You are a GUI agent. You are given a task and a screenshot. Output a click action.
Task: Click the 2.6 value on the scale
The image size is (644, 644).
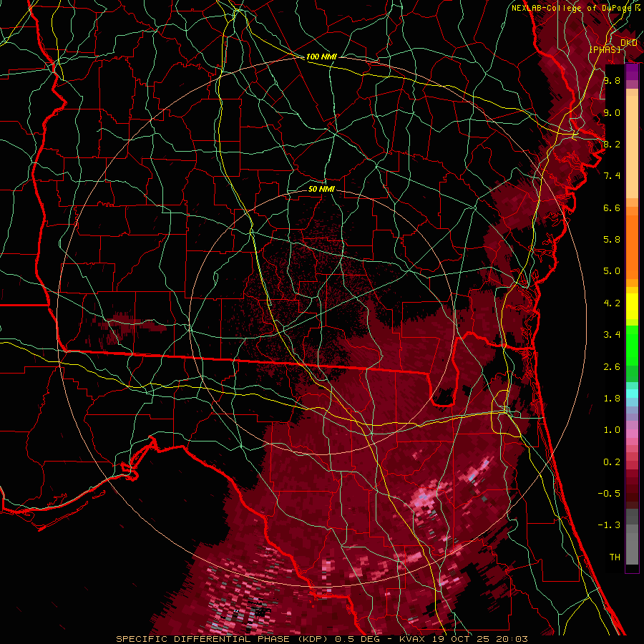612,367
